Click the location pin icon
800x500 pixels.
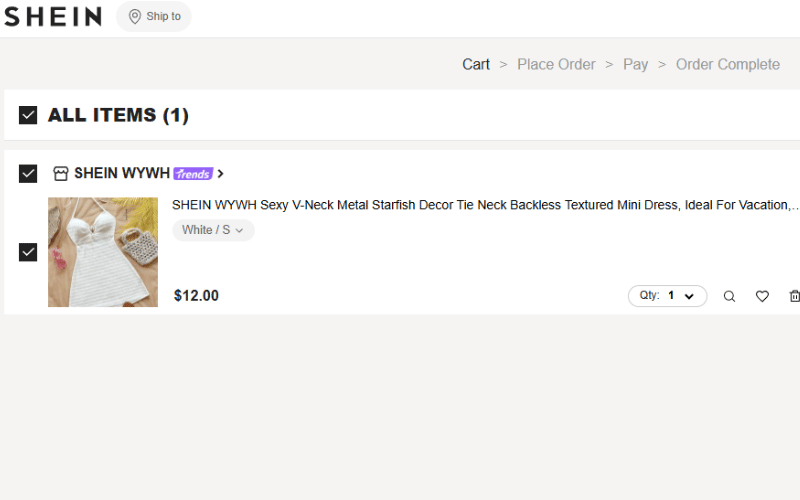[x=135, y=16]
